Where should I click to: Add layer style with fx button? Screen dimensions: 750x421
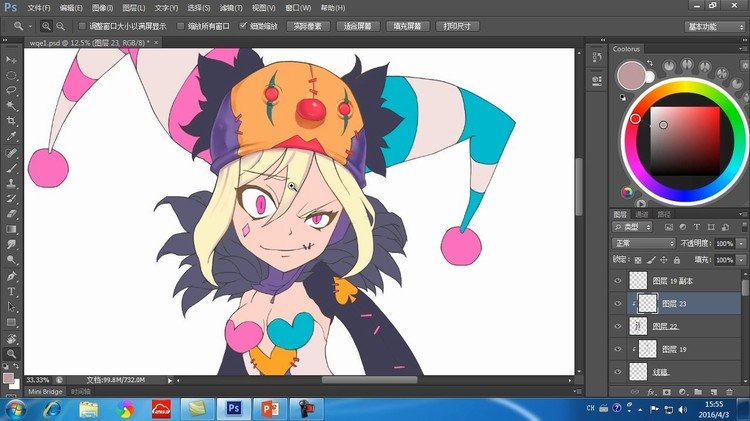651,392
